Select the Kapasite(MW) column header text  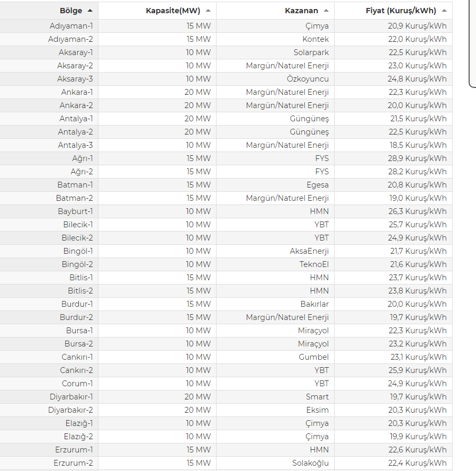click(x=173, y=11)
